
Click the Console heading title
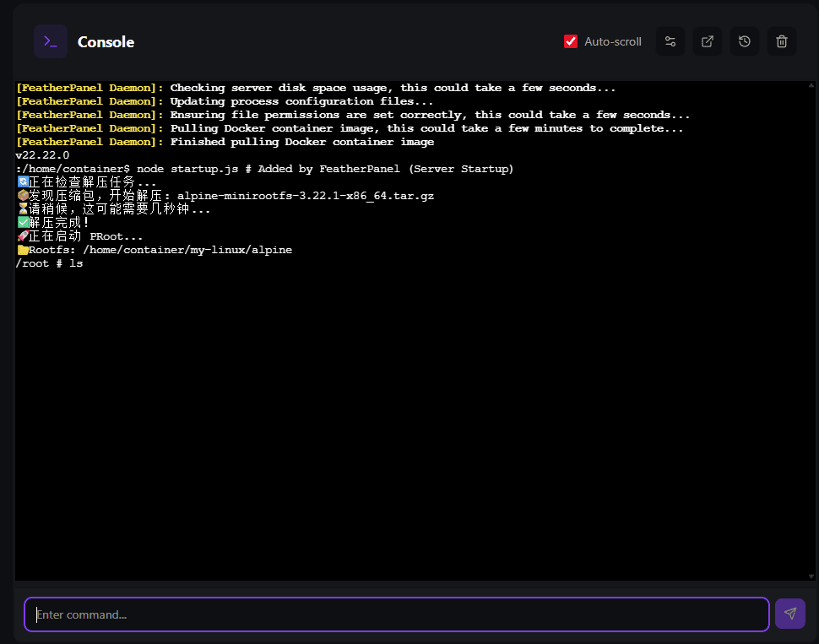pos(106,42)
